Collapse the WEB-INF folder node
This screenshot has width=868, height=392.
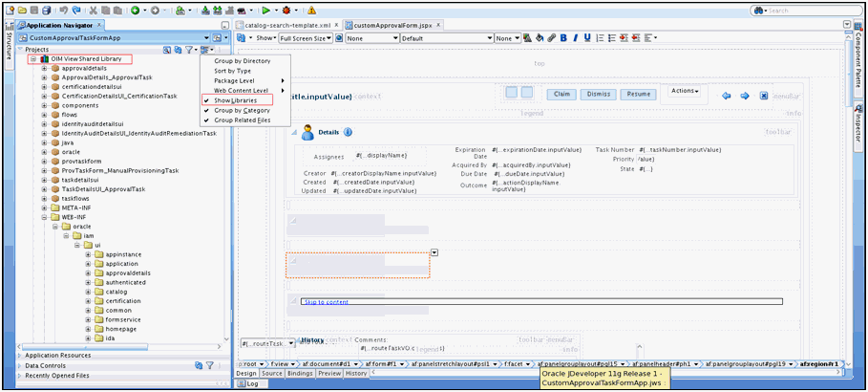pos(45,217)
